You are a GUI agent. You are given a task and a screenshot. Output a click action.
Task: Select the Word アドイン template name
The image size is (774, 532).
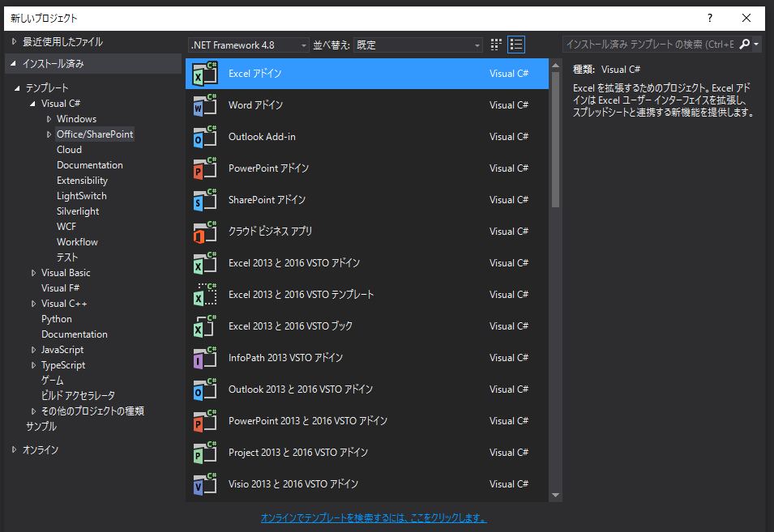click(x=255, y=105)
